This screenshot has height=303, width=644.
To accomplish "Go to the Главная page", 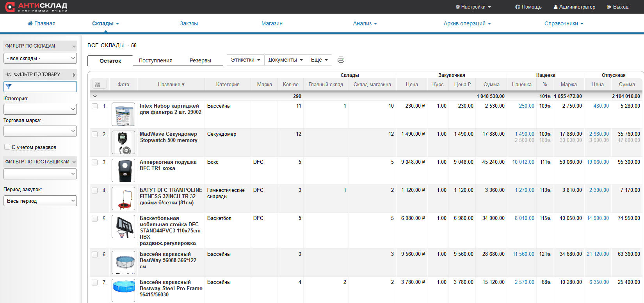I will click(41, 23).
